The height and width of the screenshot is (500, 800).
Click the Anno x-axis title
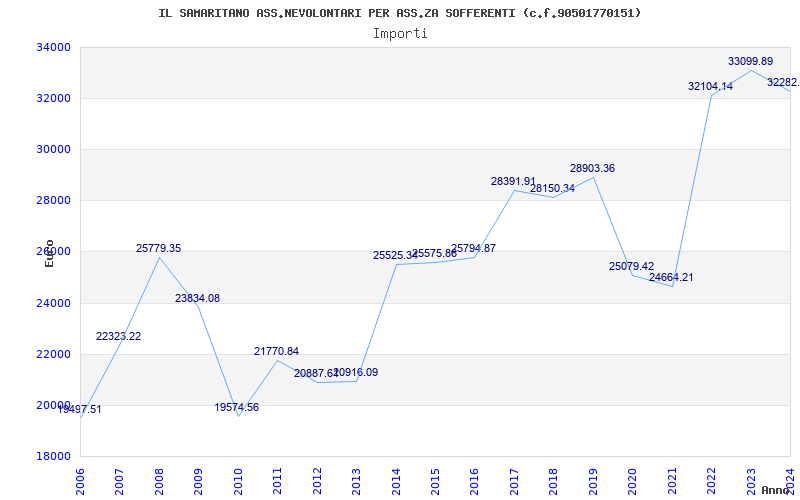774,490
